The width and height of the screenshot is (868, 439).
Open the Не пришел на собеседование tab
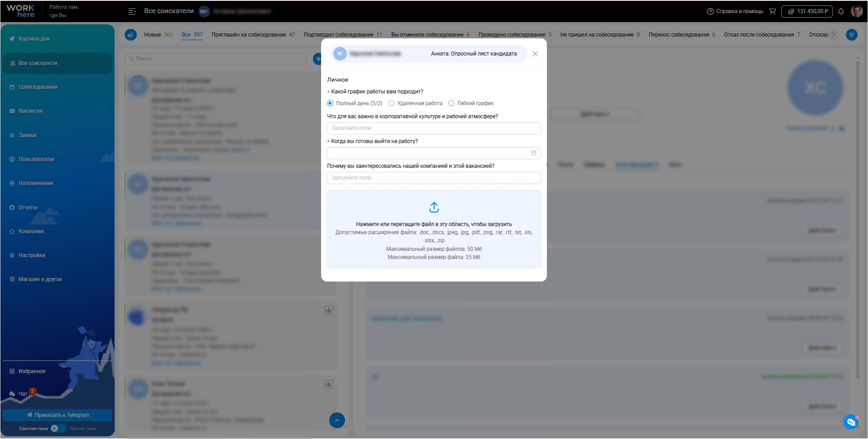point(600,35)
